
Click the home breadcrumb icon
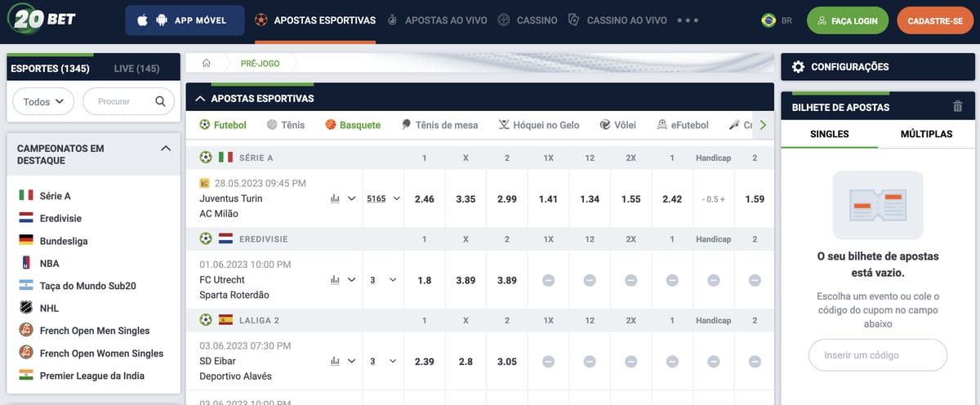tap(207, 63)
